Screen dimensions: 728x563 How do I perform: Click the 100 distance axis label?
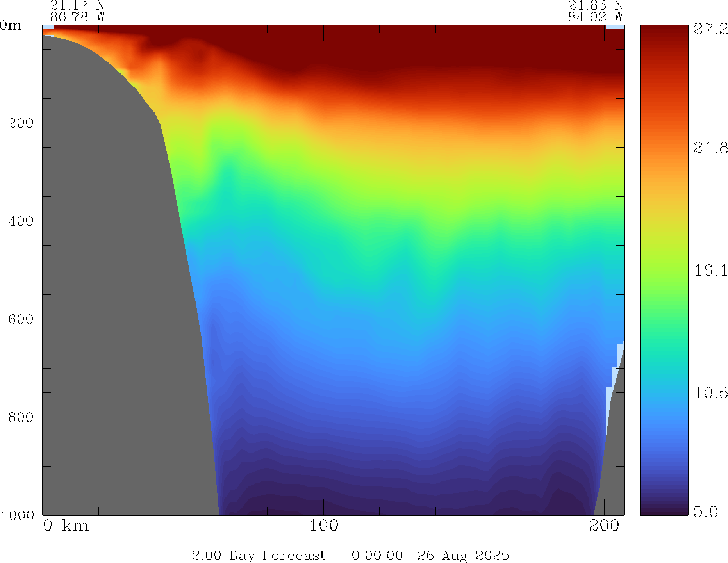click(x=323, y=526)
